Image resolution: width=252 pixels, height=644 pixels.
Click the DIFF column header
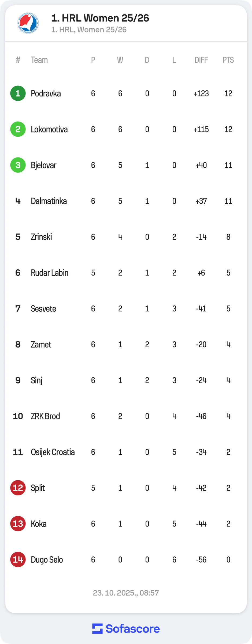pyautogui.click(x=201, y=60)
